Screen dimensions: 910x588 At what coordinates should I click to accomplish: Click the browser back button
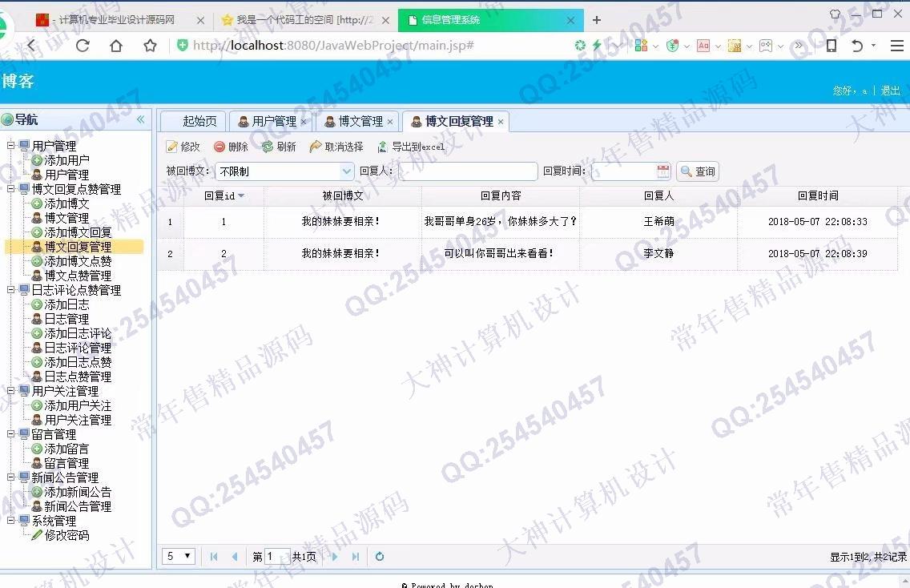click(33, 46)
